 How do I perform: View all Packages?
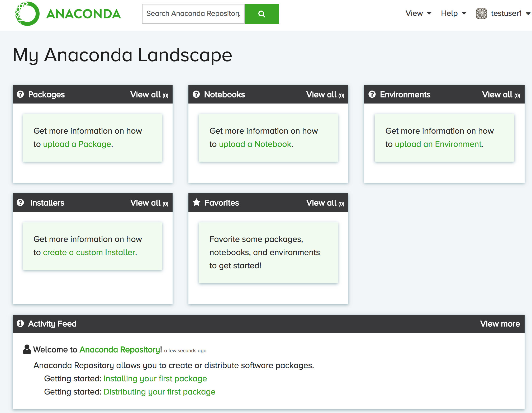tap(149, 95)
